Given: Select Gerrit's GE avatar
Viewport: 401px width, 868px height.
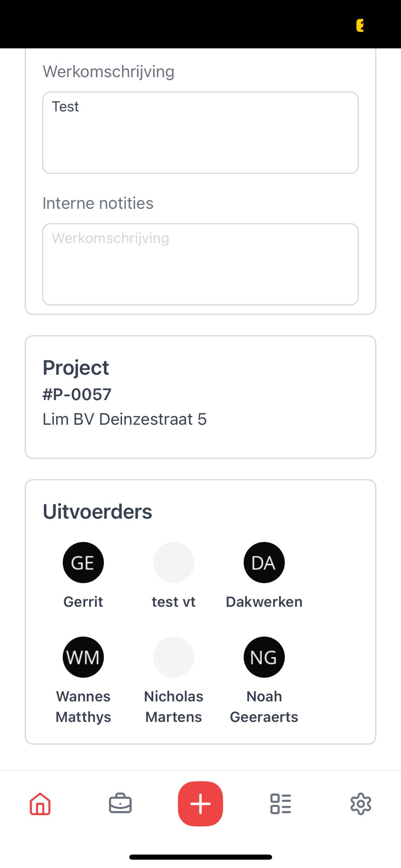Looking at the screenshot, I should (x=83, y=562).
